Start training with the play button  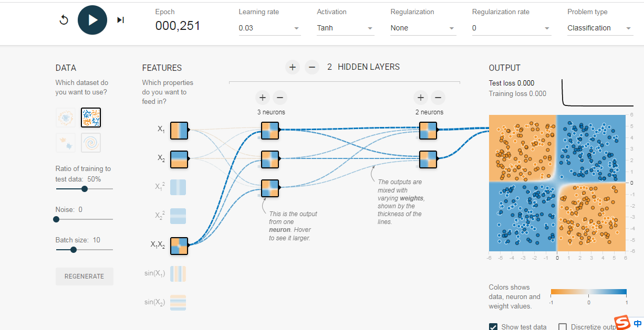pos(92,20)
